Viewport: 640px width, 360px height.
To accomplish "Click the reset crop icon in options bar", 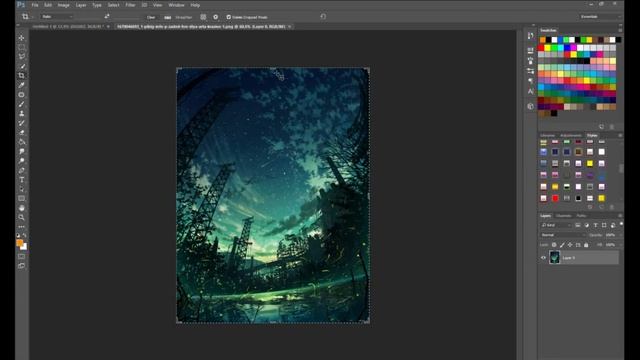I will 323,17.
